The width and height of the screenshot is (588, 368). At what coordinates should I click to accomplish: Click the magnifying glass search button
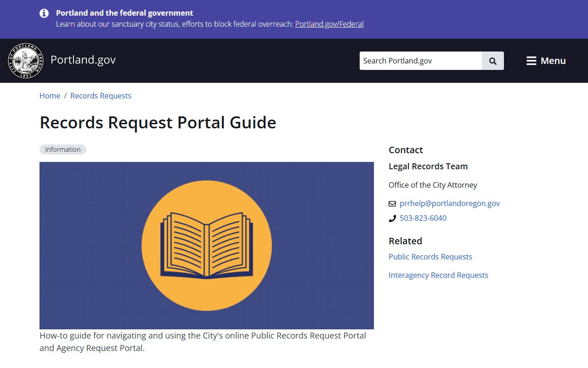pyautogui.click(x=493, y=61)
